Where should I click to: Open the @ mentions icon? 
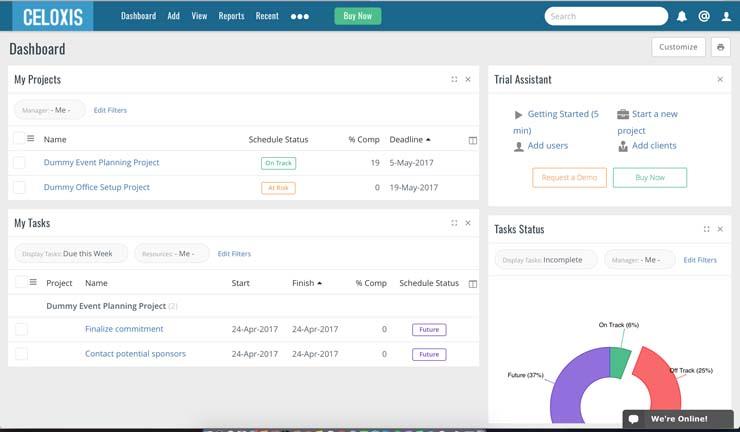click(x=704, y=17)
